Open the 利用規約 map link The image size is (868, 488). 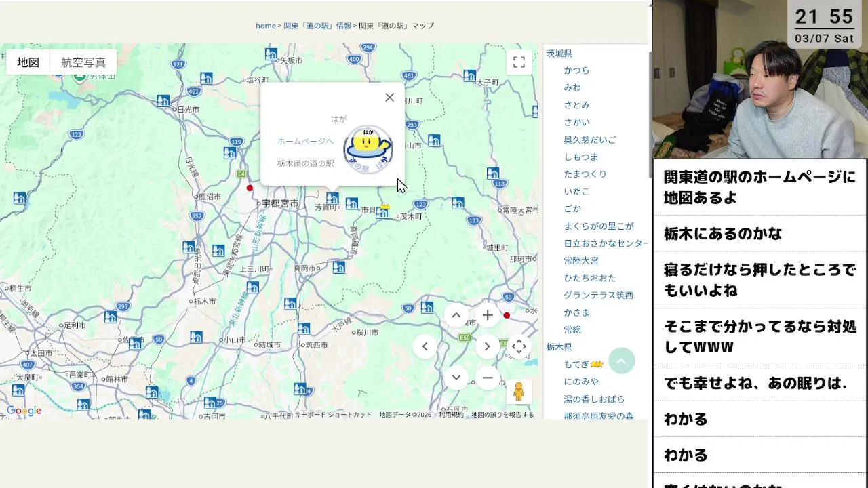click(451, 415)
